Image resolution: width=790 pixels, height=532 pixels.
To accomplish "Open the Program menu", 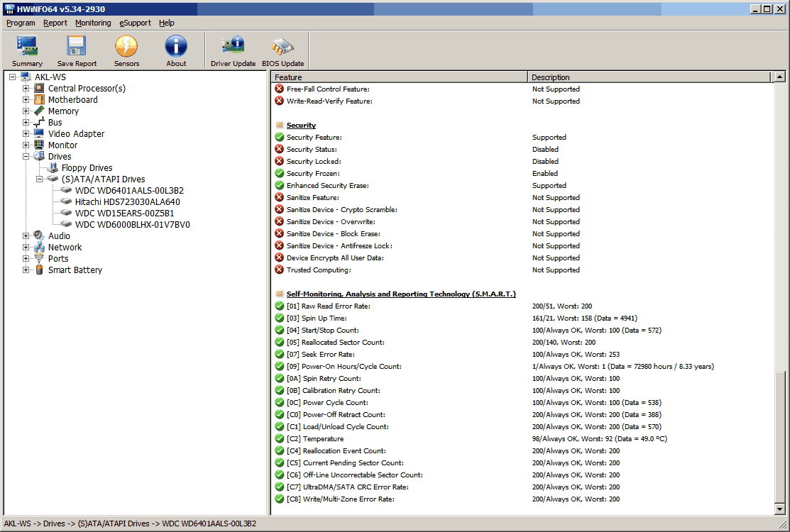I will click(21, 23).
